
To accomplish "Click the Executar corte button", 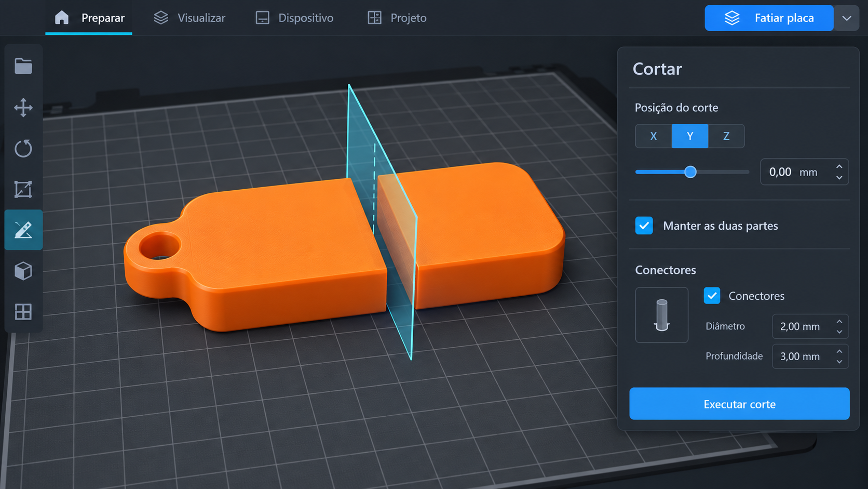I will (x=739, y=404).
